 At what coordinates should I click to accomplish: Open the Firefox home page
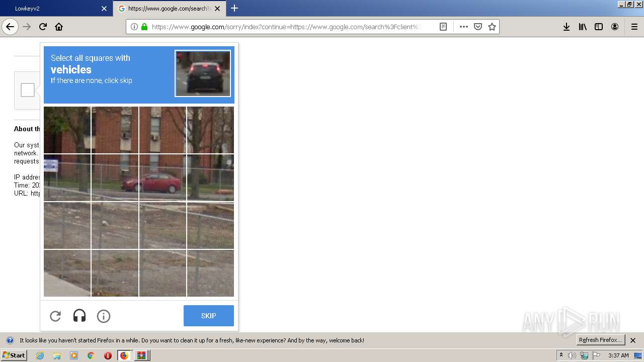[x=59, y=27]
